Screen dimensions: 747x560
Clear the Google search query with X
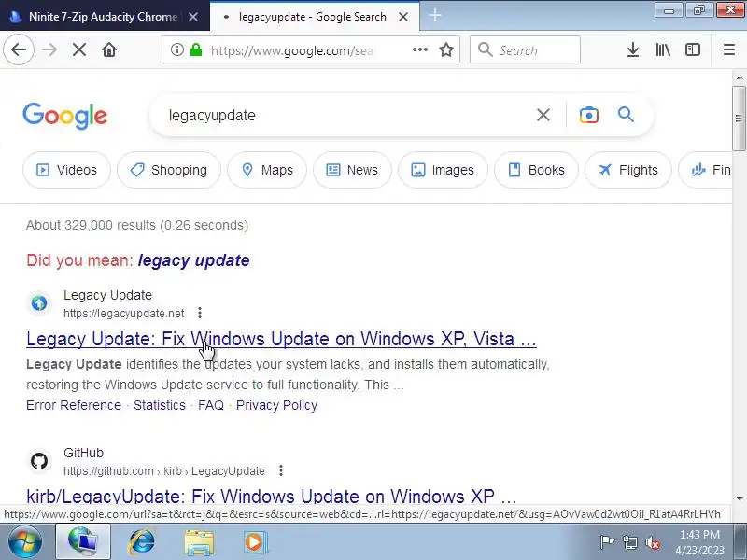coord(543,115)
